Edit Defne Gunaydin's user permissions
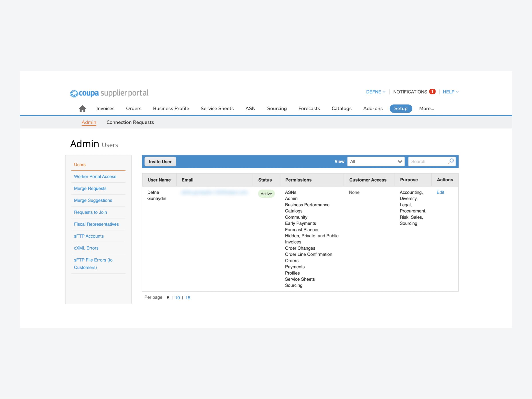Image resolution: width=532 pixels, height=399 pixels. tap(440, 192)
